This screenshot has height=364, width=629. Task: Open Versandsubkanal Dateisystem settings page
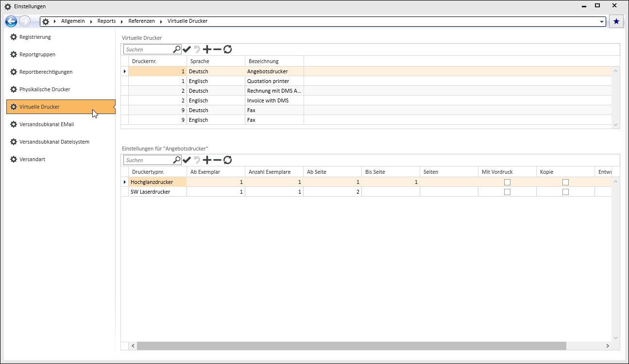[61, 142]
